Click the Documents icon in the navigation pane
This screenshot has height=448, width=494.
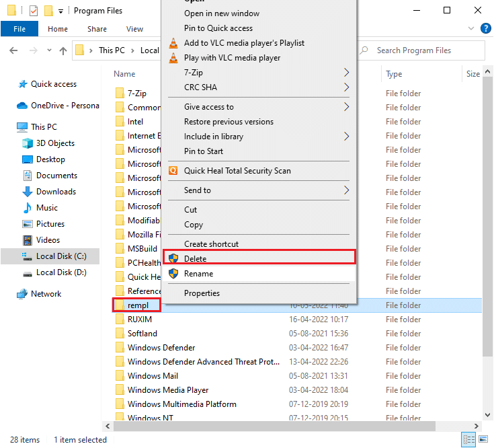point(28,176)
